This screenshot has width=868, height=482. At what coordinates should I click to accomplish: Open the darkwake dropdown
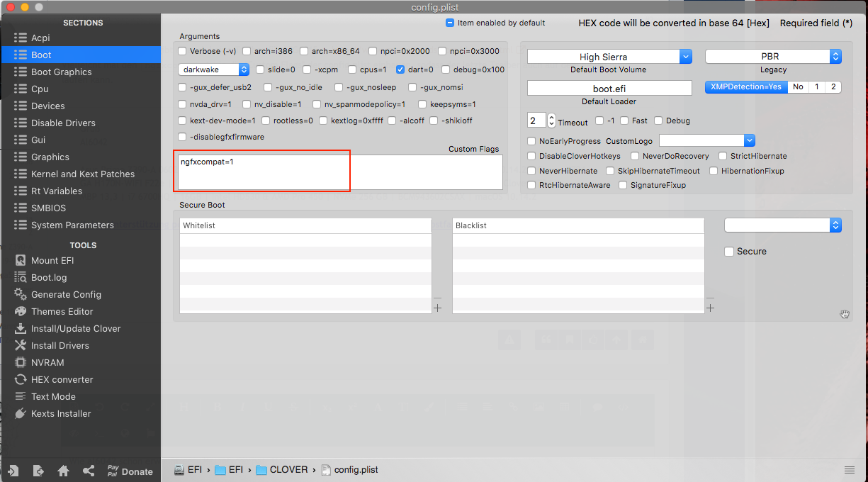[x=214, y=69]
